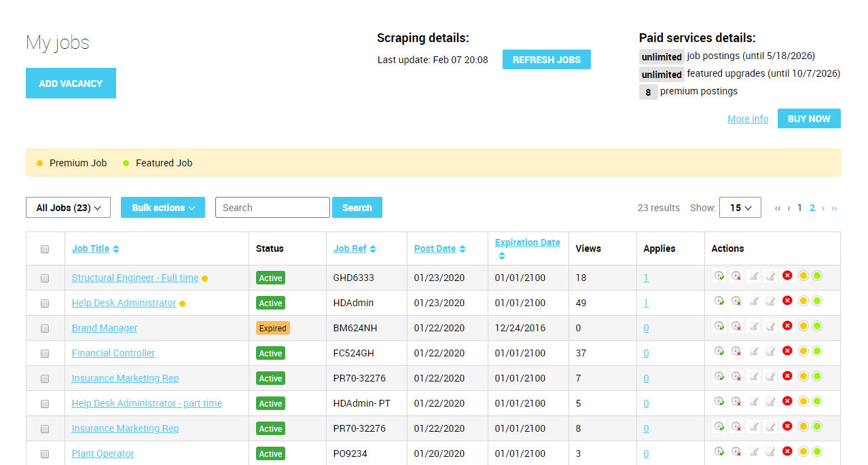This screenshot has height=465, width=868.
Task: Delete the Brand Manager job
Action: click(787, 326)
